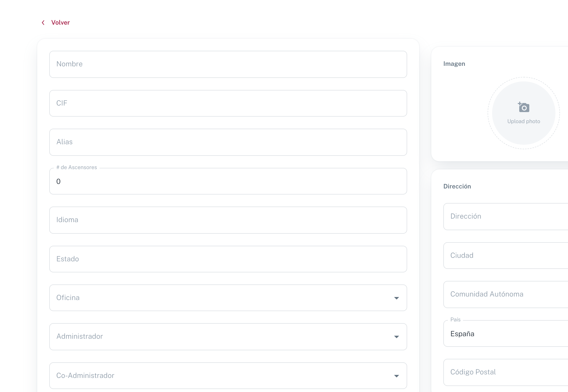Open the Oficina dropdown
The width and height of the screenshot is (568, 392).
coord(228,298)
